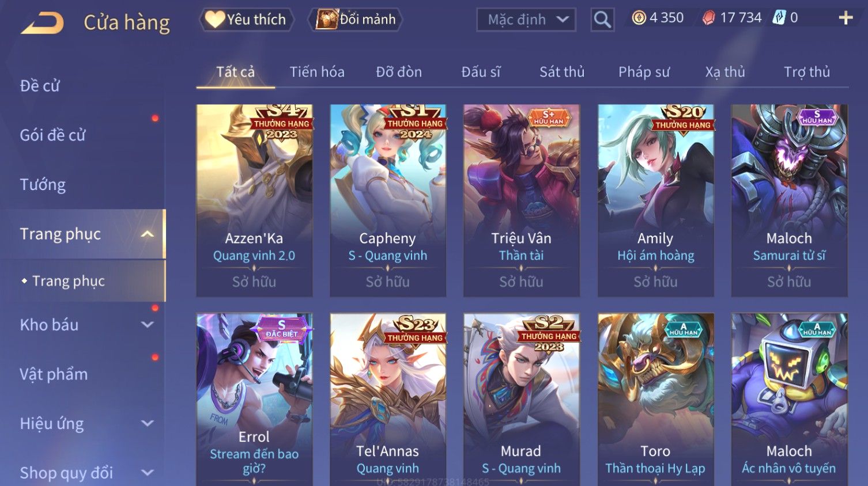
Task: Select the Sát thủ tab
Action: [562, 72]
